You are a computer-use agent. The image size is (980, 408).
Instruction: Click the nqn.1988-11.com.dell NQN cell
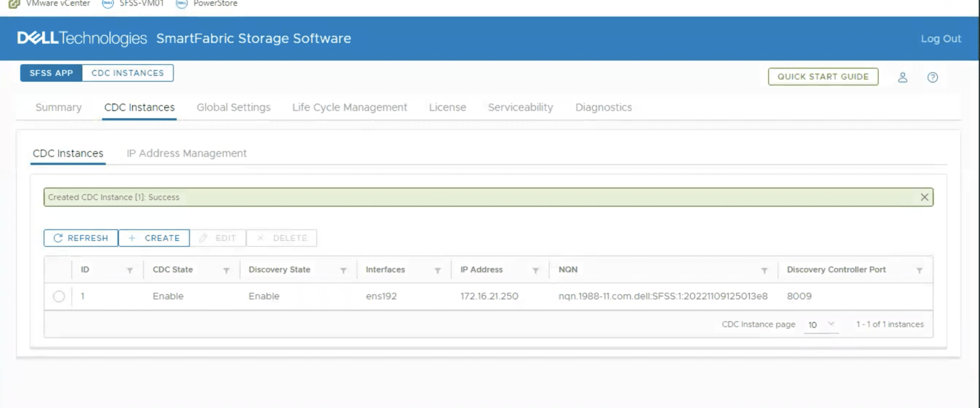coord(663,296)
